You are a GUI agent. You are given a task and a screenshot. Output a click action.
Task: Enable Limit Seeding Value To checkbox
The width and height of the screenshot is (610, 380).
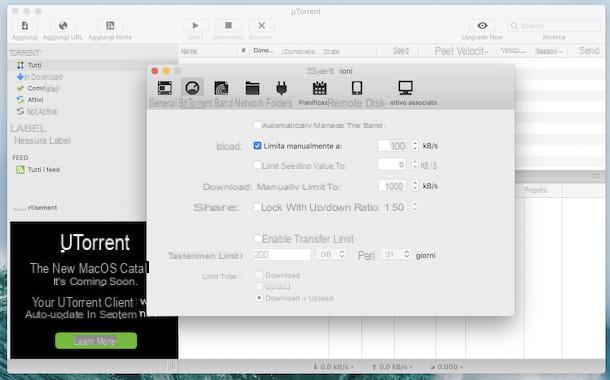pos(257,165)
